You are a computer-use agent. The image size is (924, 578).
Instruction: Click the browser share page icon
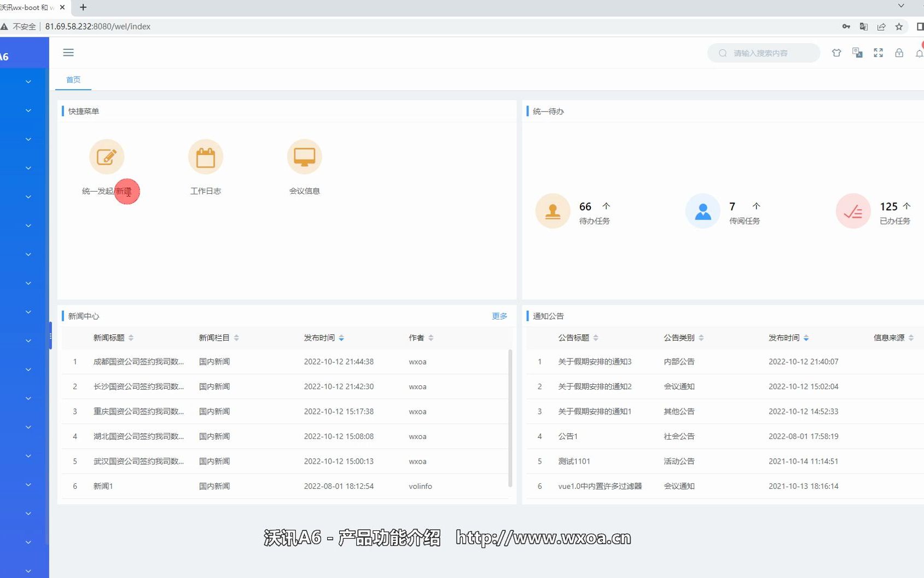pyautogui.click(x=881, y=26)
